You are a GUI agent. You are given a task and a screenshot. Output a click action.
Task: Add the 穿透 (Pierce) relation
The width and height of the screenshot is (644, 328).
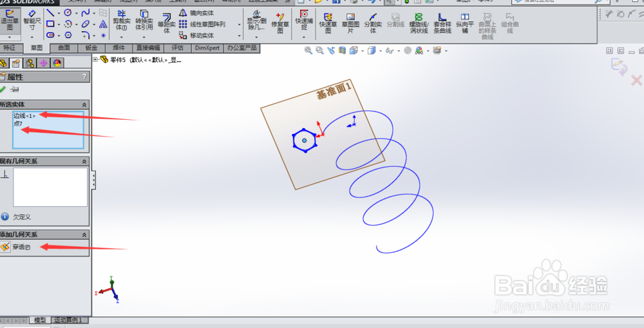pos(15,247)
